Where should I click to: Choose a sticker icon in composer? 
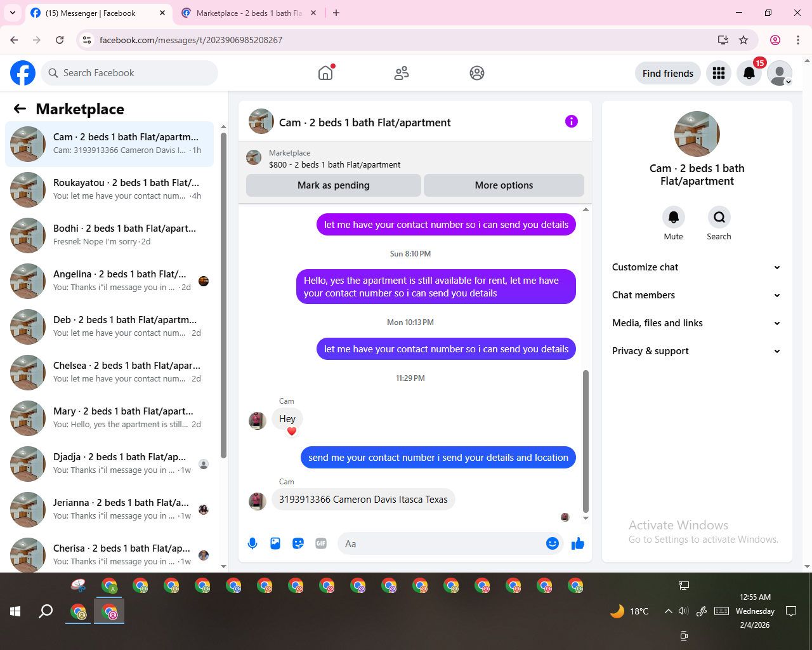pyautogui.click(x=298, y=543)
